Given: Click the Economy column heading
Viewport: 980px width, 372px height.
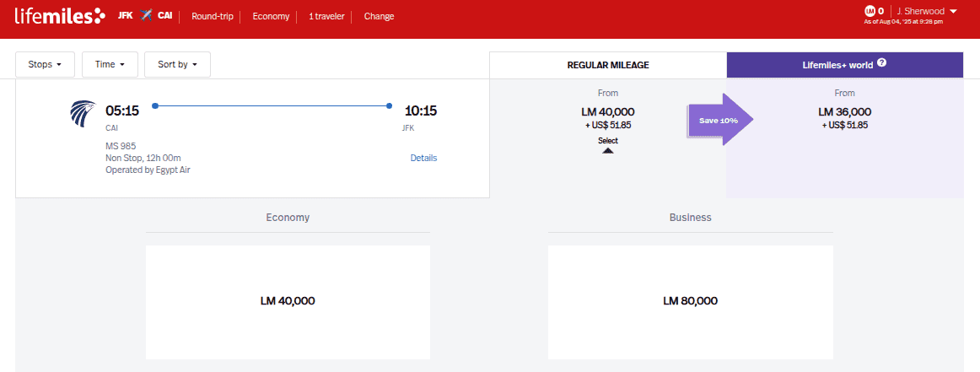Looking at the screenshot, I should pos(288,218).
